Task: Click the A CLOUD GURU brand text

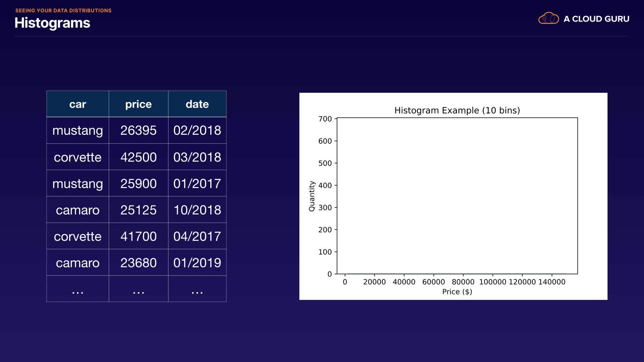Action: click(x=596, y=19)
